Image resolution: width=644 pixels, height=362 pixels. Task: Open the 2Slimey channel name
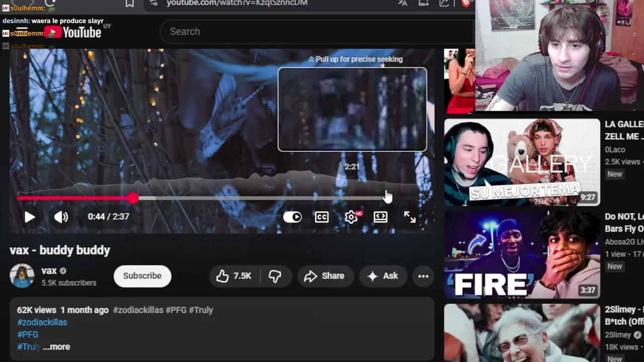618,335
